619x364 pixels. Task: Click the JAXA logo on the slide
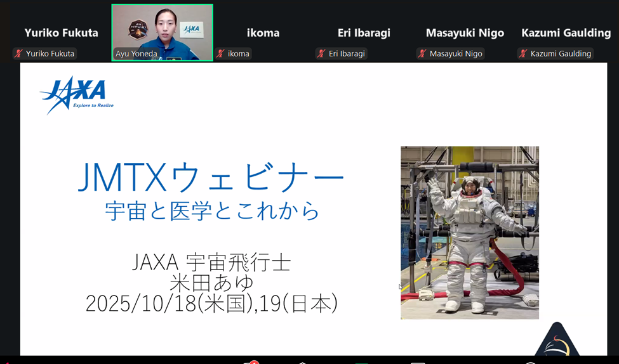click(77, 95)
